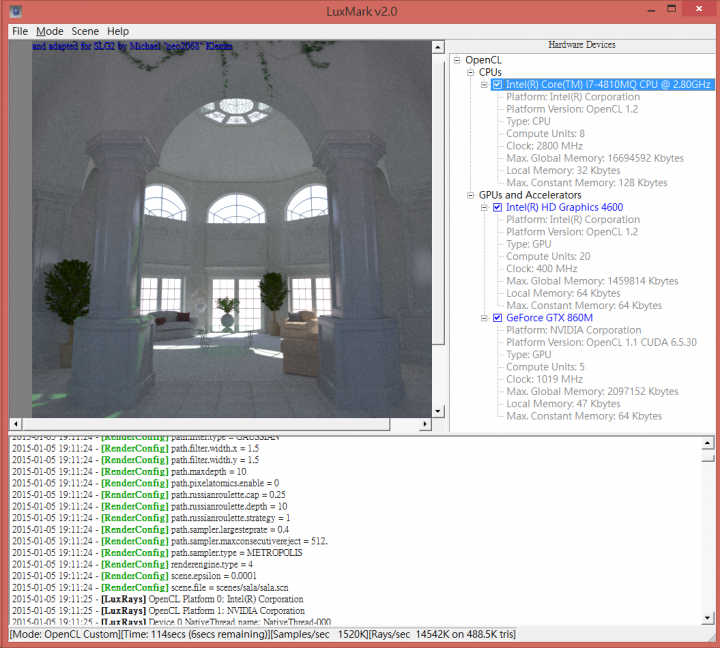The height and width of the screenshot is (648, 720).
Task: Click the rendered sala scene image
Action: click(231, 229)
